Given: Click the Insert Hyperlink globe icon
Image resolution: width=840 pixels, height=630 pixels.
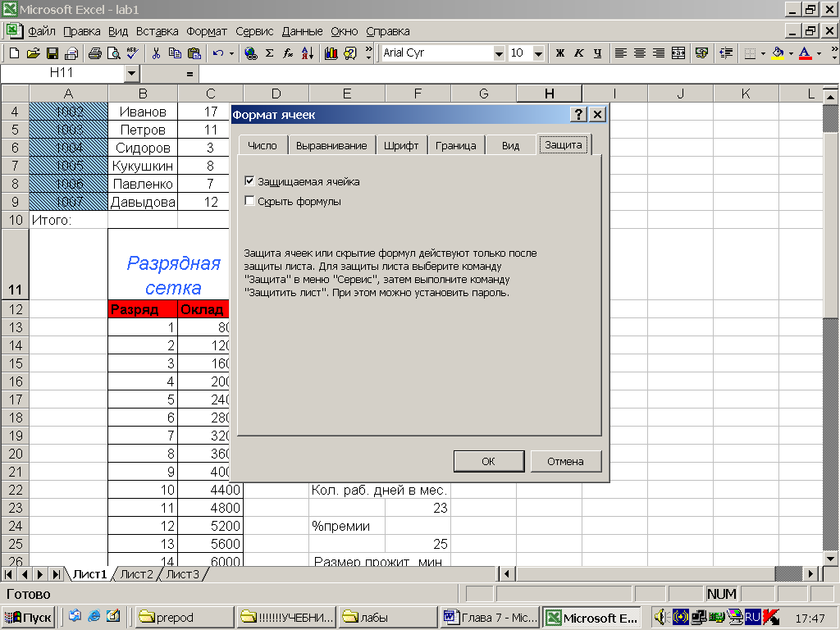Looking at the screenshot, I should coord(250,53).
